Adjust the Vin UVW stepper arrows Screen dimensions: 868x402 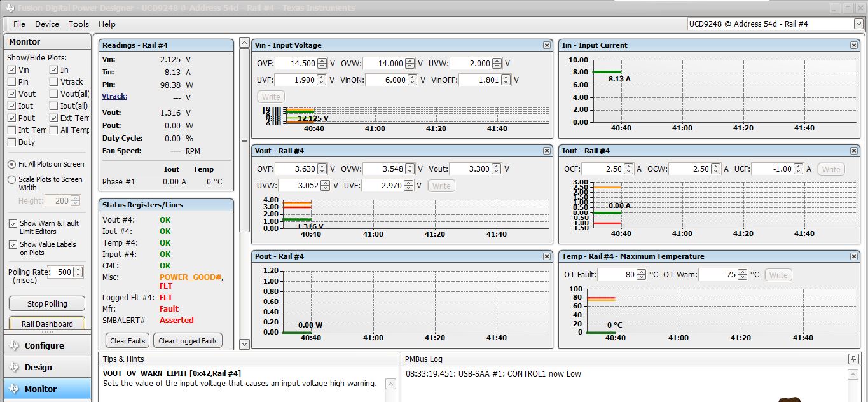[498, 64]
